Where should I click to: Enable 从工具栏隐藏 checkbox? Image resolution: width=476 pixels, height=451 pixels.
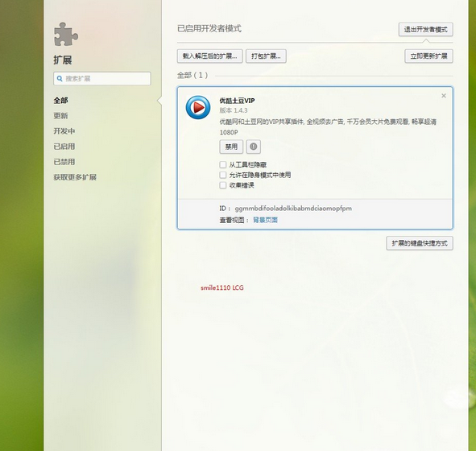223,165
